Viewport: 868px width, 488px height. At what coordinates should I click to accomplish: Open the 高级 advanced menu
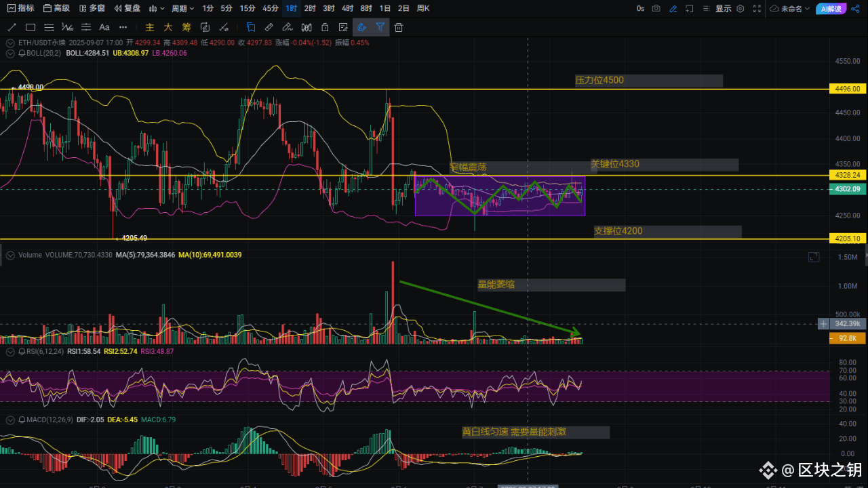pos(56,8)
